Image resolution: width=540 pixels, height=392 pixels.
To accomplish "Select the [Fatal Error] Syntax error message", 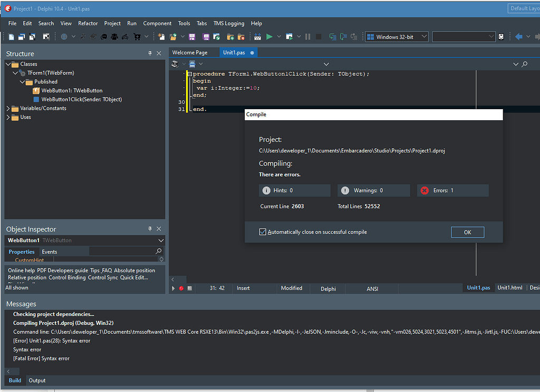I will [x=41, y=358].
